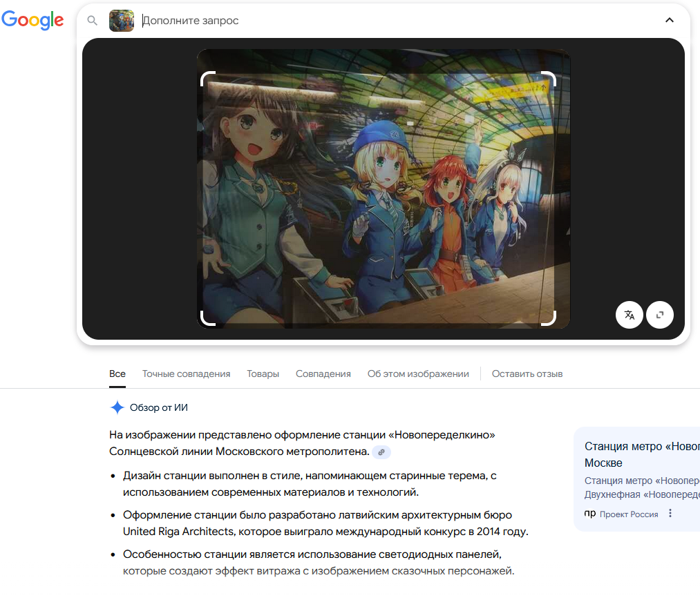Open the source link chip after Московского метрополитена
The width and height of the screenshot is (700, 600).
click(381, 452)
